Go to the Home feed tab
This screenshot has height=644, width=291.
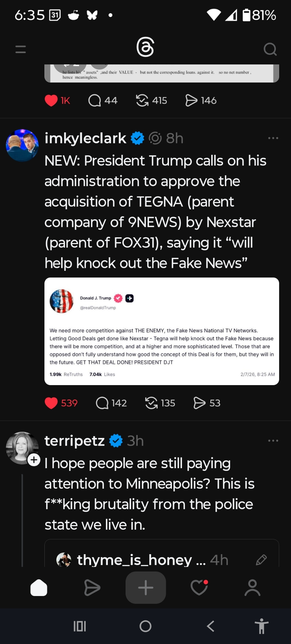click(39, 588)
